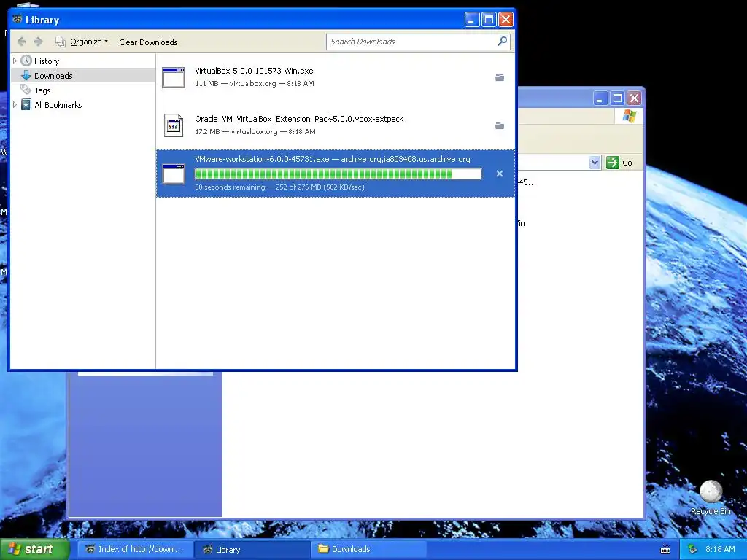Open the address dropdown in background window
The image size is (747, 560).
tap(595, 163)
